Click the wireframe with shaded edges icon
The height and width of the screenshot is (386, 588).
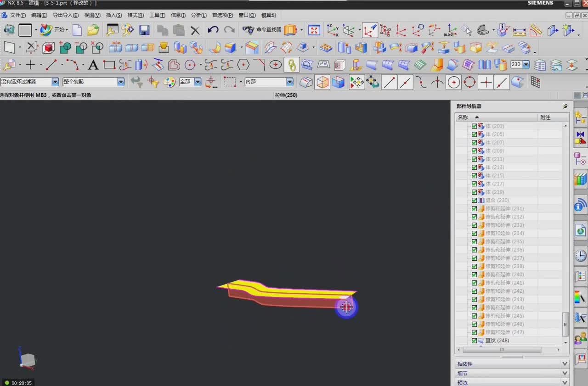(322, 82)
